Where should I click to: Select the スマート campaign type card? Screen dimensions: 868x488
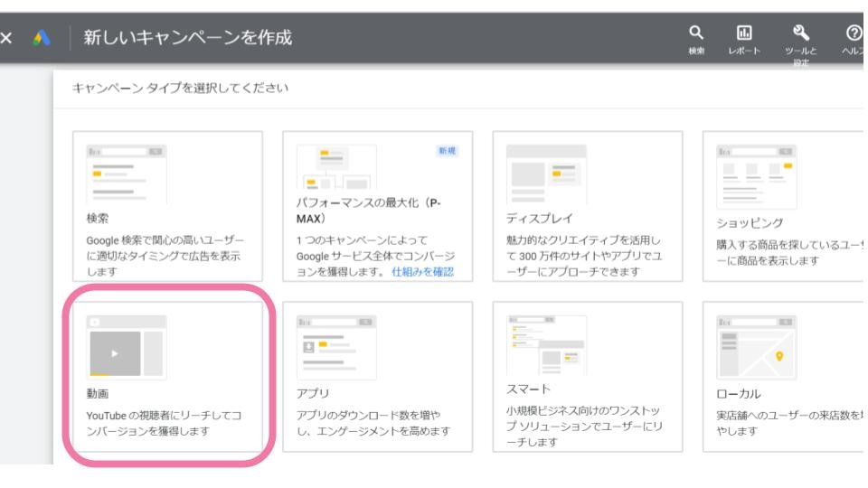(588, 377)
